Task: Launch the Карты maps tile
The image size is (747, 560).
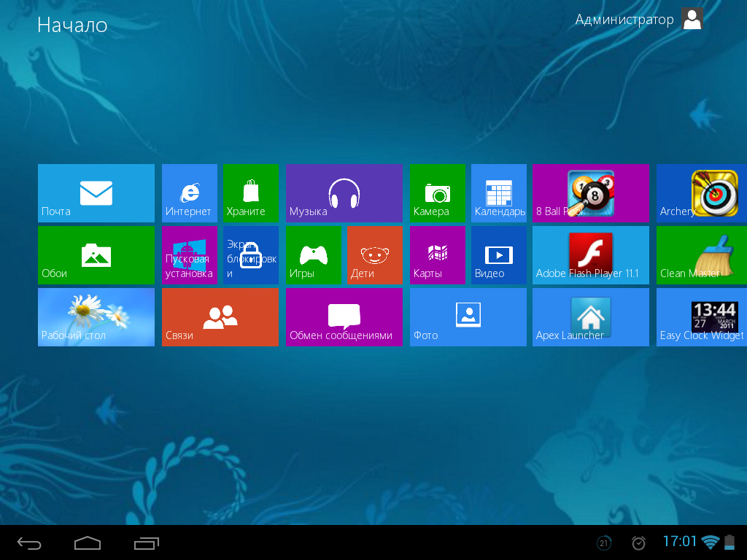Action: 438,255
